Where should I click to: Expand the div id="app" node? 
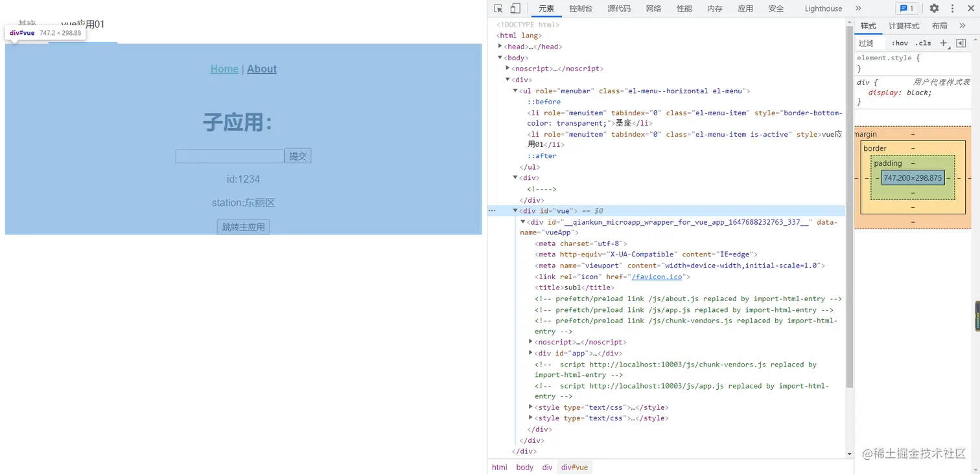coord(531,353)
